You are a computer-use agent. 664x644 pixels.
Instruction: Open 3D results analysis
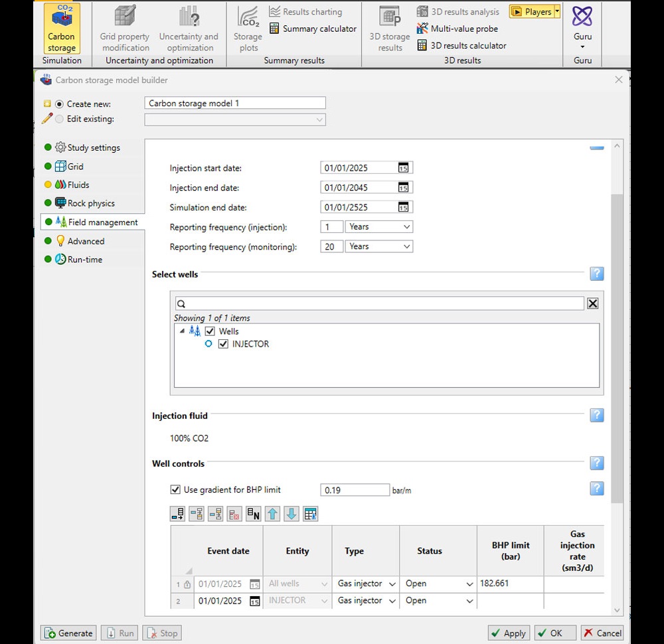click(457, 12)
